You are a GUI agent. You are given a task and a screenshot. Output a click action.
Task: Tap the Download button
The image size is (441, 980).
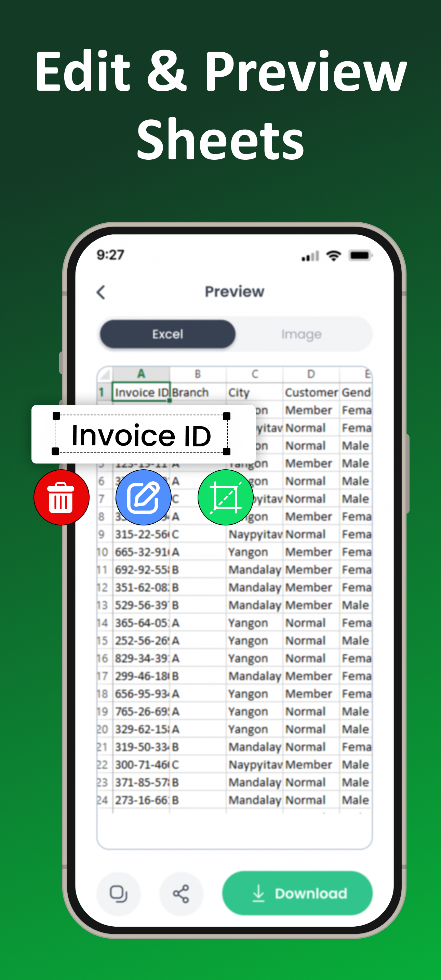[x=297, y=893]
